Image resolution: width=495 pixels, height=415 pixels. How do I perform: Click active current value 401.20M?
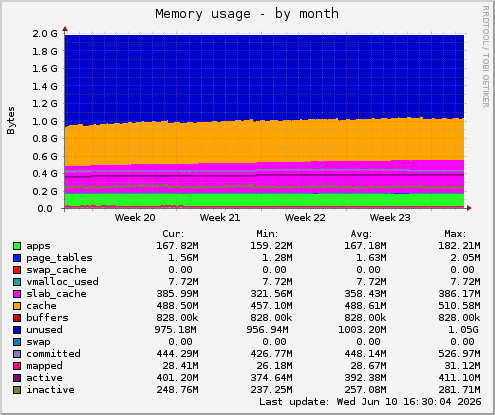click(177, 378)
